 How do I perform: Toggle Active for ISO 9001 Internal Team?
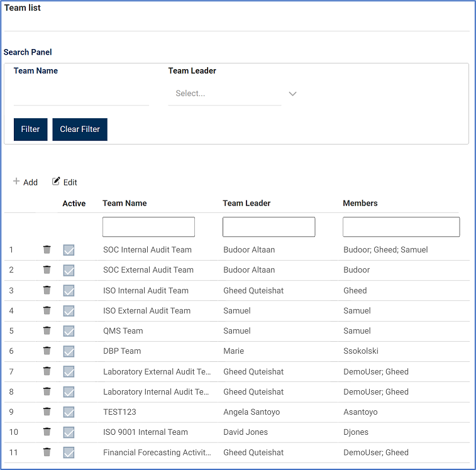(69, 432)
